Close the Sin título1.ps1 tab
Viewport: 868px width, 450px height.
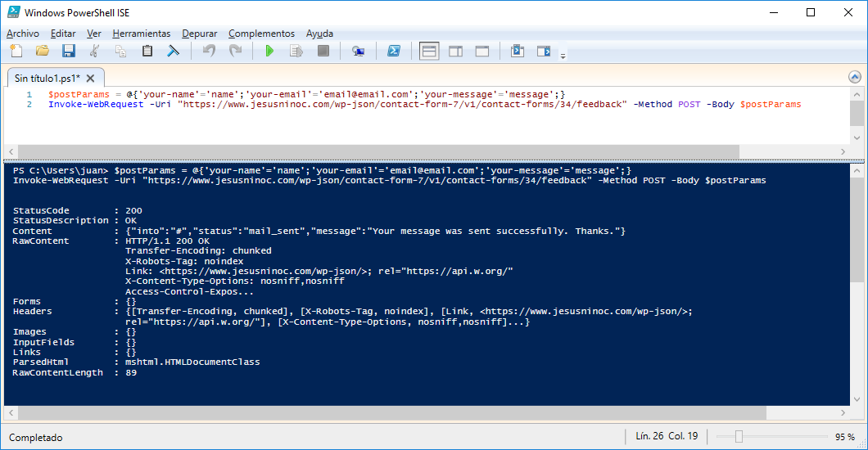90,79
